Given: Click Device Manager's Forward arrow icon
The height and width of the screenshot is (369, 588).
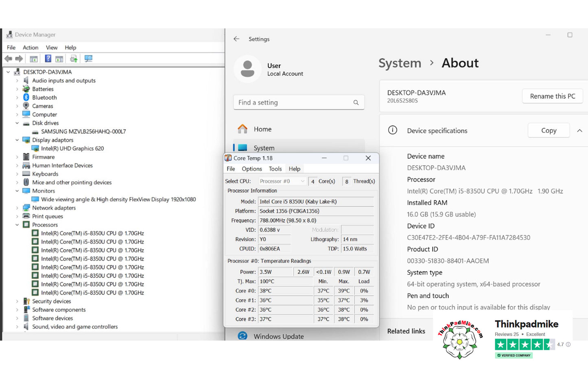Looking at the screenshot, I should pos(19,59).
